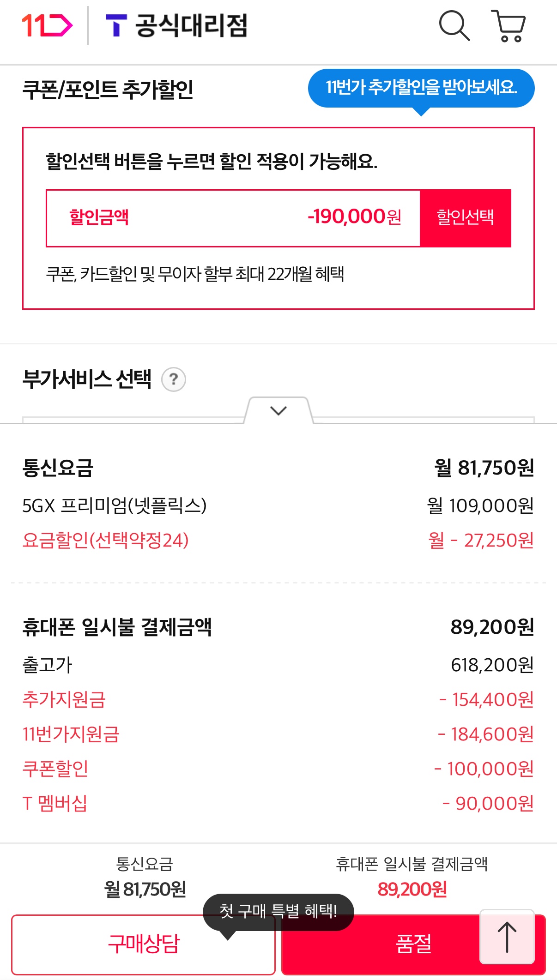Click the 할인금액 -190,000원 field
Image resolution: width=557 pixels, height=980 pixels.
click(233, 218)
